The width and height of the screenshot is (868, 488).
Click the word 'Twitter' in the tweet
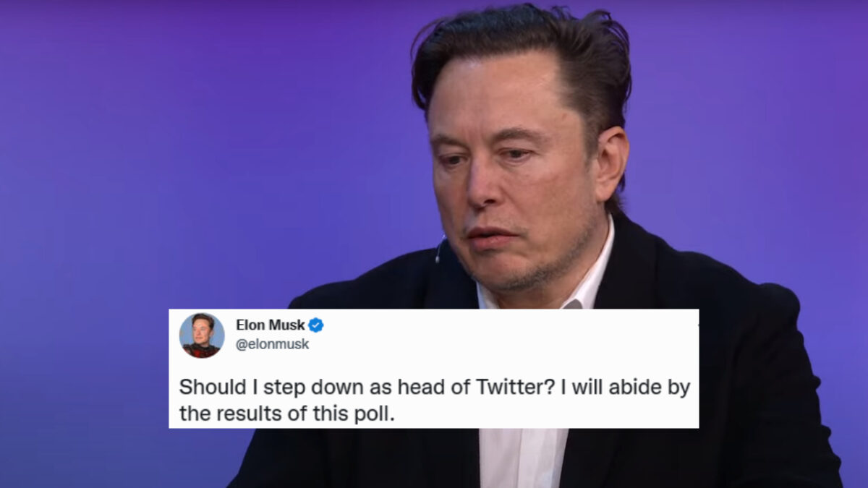[x=513, y=387]
